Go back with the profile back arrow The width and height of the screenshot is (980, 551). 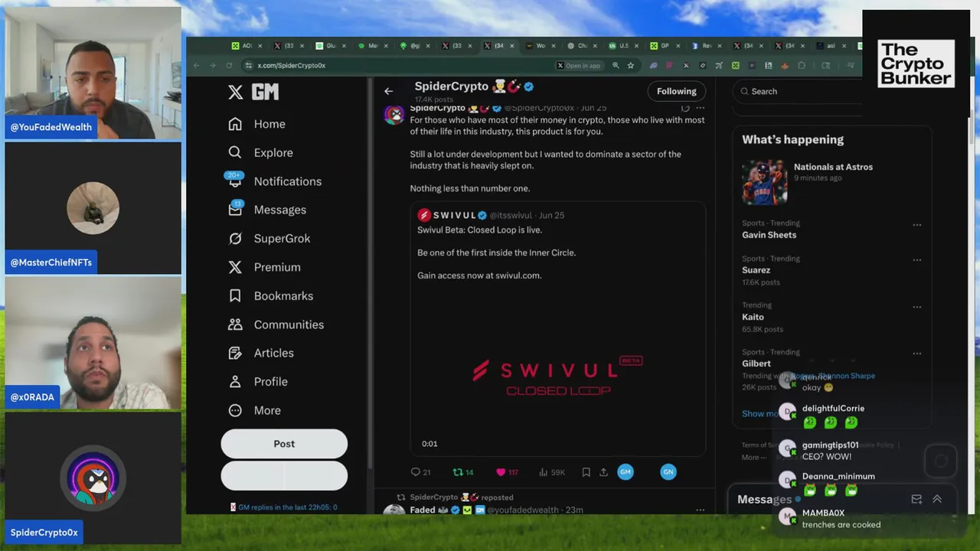coord(388,91)
